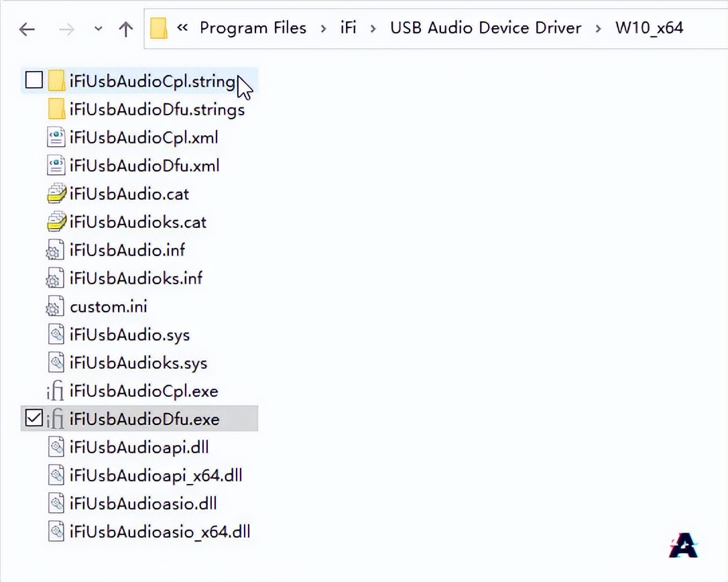Open chevron after iFi breadcrumb

click(373, 29)
